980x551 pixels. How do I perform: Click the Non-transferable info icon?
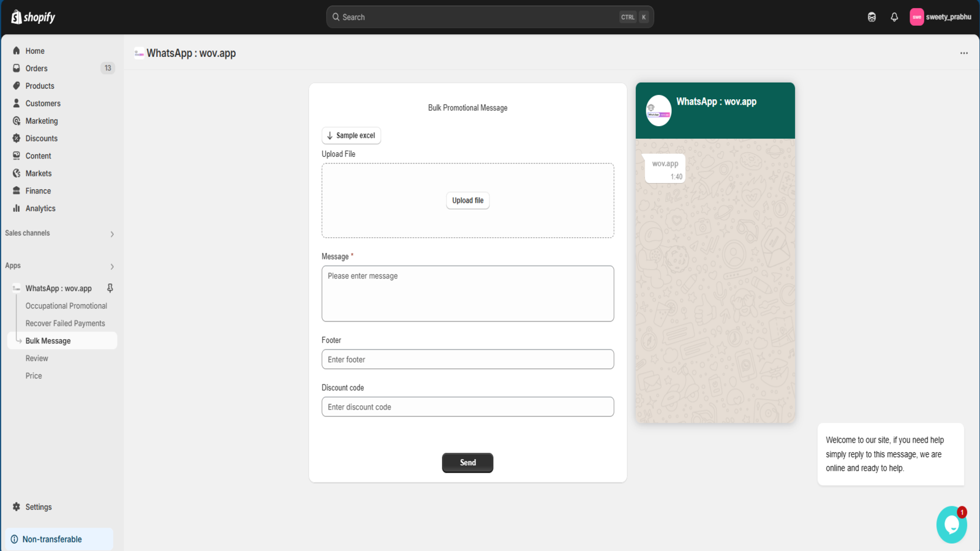tap(14, 539)
